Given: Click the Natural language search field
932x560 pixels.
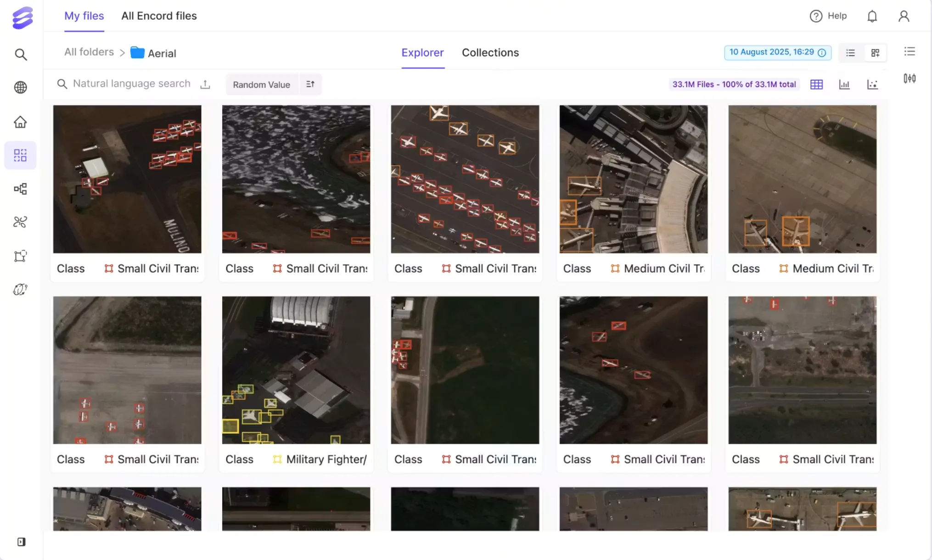Looking at the screenshot, I should coord(131,84).
